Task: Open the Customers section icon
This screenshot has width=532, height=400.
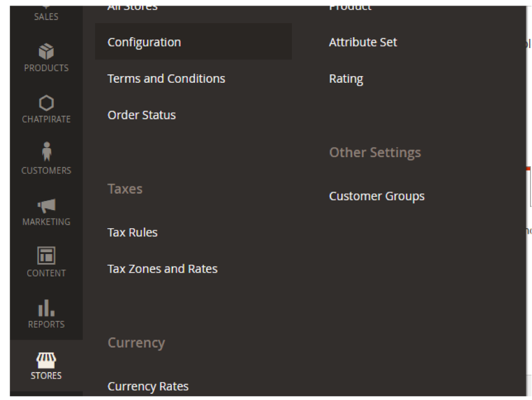Action: (46, 154)
